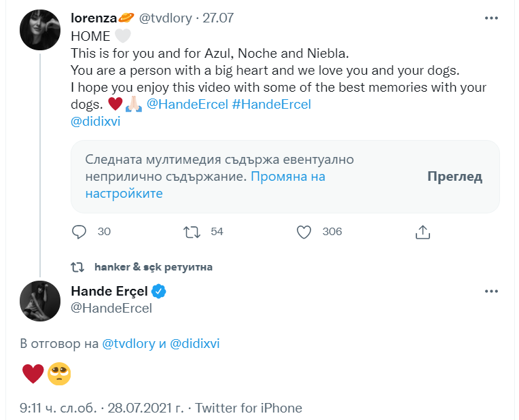Click the @didixvi mention in tweet text
This screenshot has height=420, width=519.
pos(95,122)
